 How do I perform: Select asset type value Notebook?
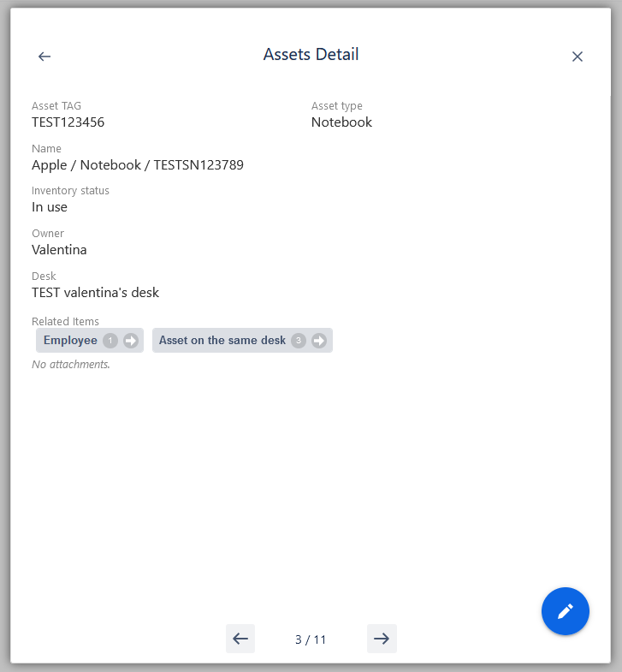[341, 122]
